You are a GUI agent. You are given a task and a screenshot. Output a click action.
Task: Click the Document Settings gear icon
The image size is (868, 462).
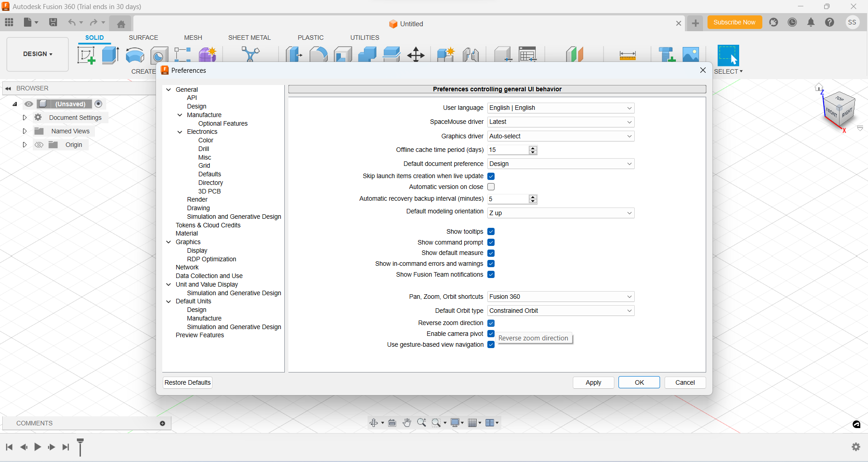pyautogui.click(x=38, y=118)
